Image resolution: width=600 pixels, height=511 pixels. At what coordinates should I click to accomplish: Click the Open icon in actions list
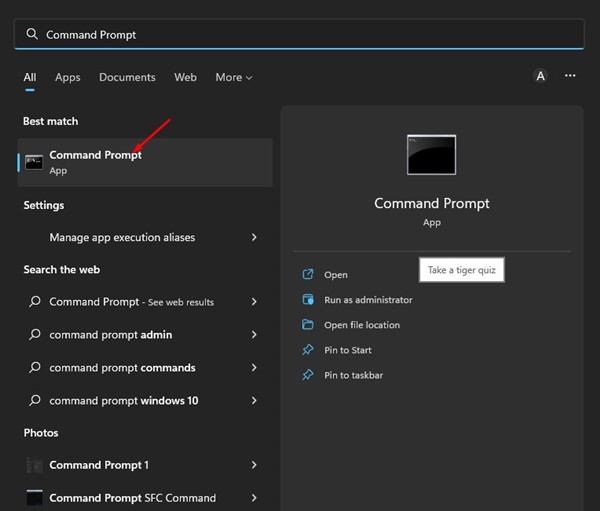tap(308, 274)
